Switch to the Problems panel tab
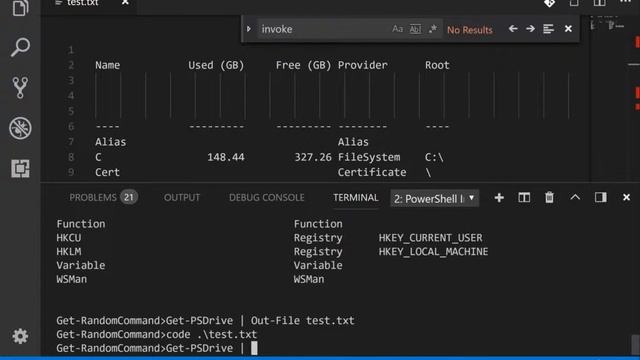The width and height of the screenshot is (640, 360). coord(93,198)
